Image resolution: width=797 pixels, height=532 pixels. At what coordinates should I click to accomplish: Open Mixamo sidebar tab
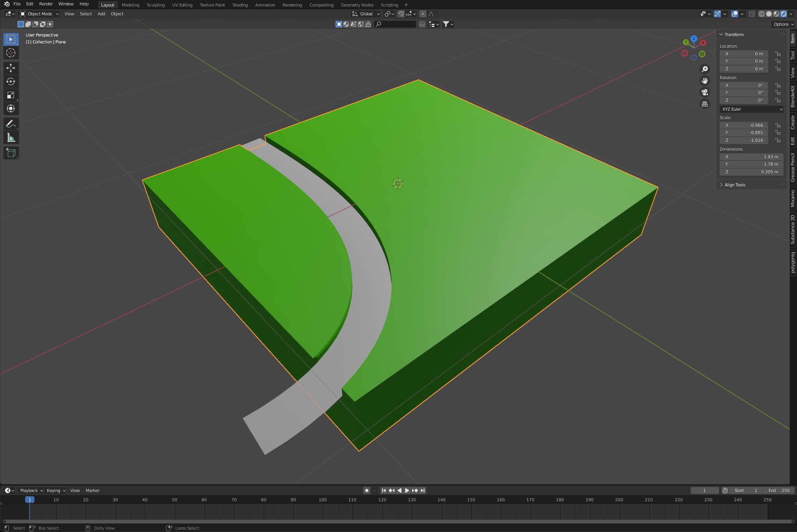pos(793,199)
